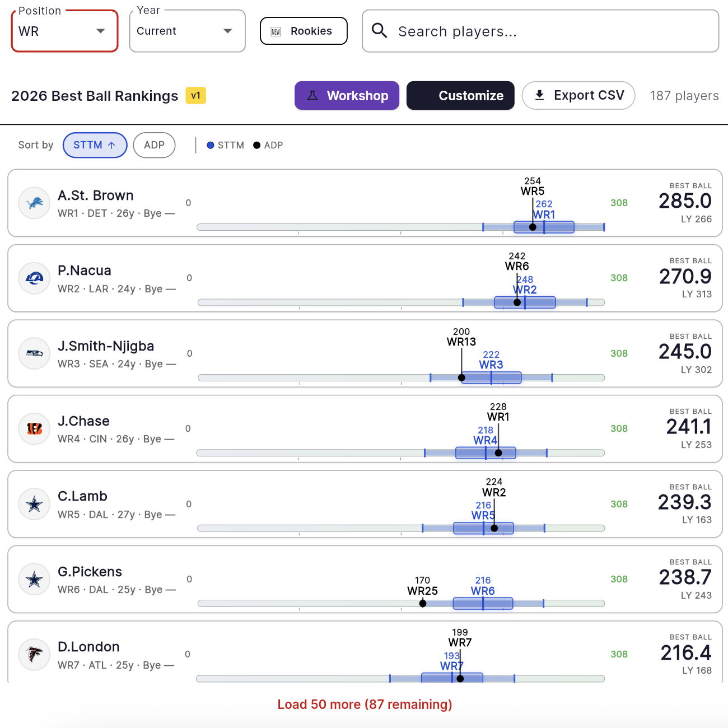
Task: Click the Position dropdown arrow
Action: tap(101, 31)
